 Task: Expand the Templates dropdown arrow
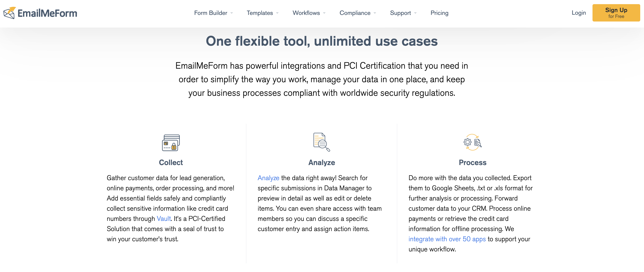tap(277, 13)
